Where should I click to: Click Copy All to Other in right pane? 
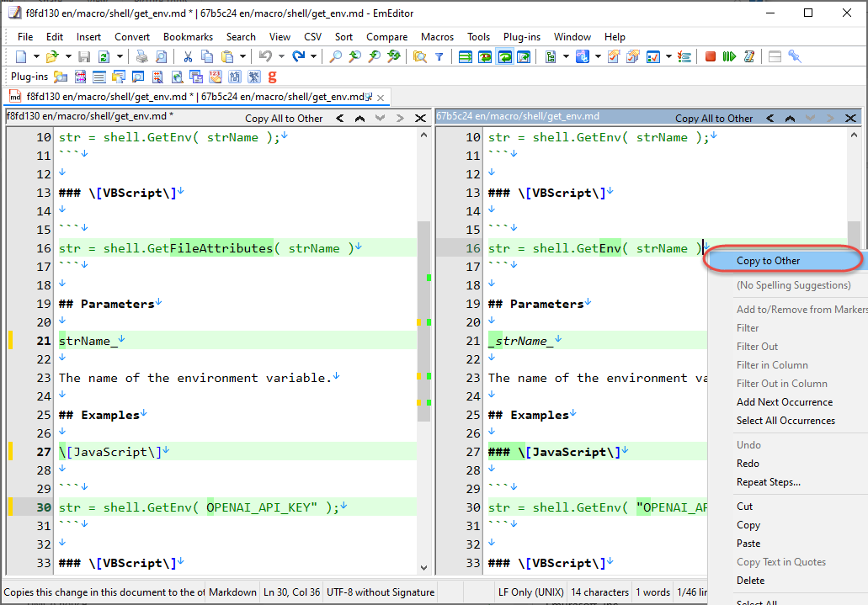(714, 119)
